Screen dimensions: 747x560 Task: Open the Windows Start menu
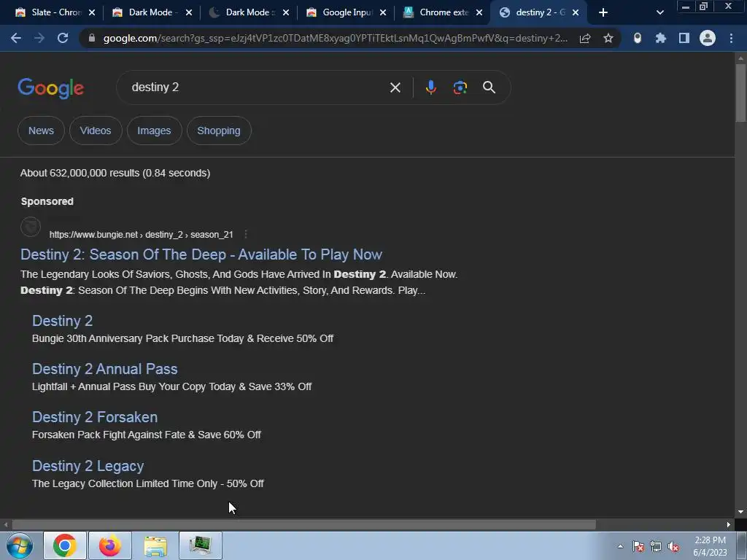coord(20,545)
